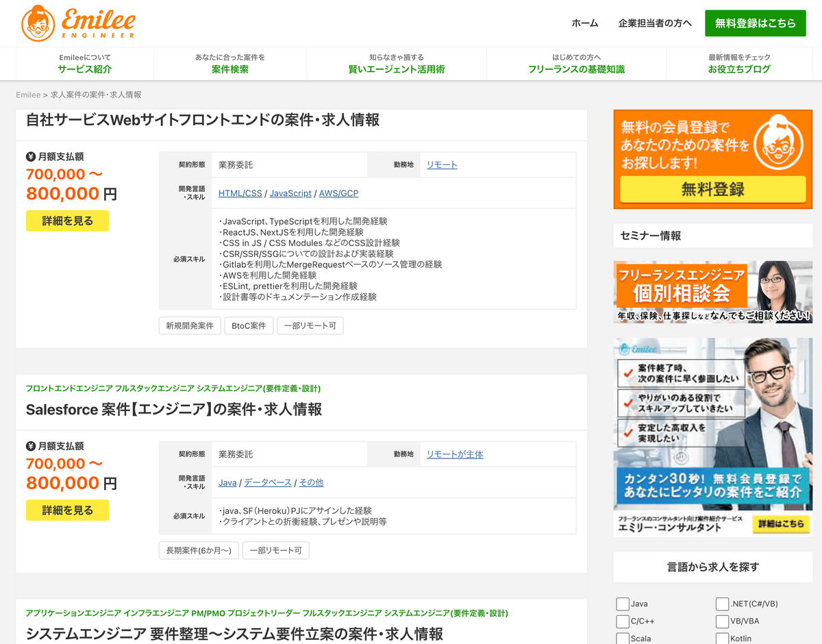822x644 pixels.
Task: Click the リモート work location link
Action: [442, 164]
